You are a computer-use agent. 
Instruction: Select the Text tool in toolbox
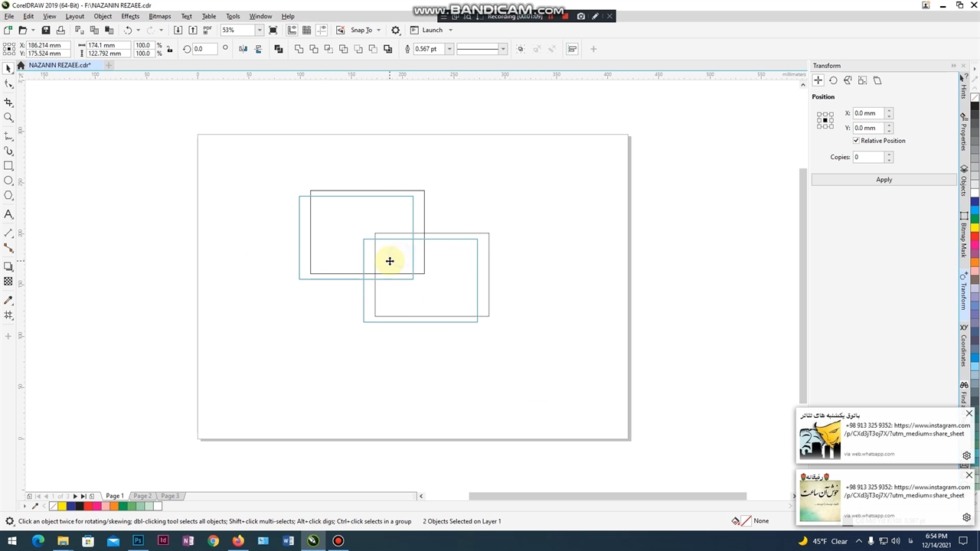tap(8, 215)
